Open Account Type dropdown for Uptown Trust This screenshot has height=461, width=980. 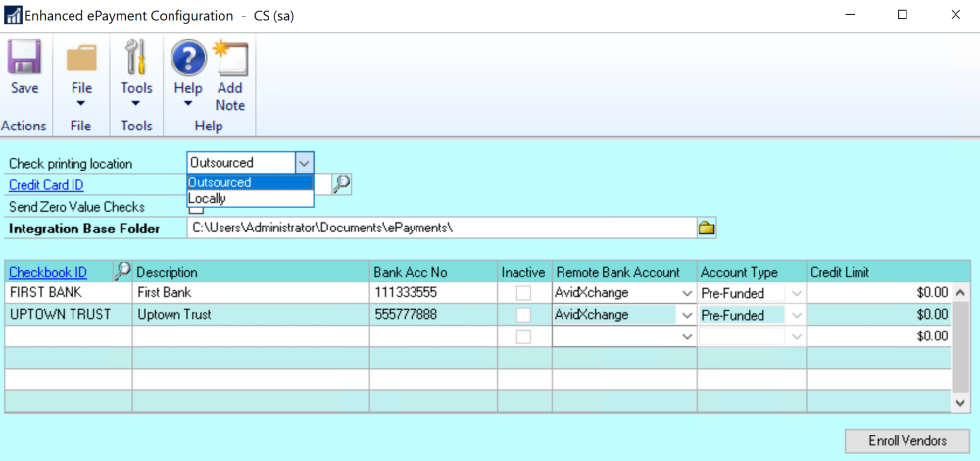[x=796, y=315]
